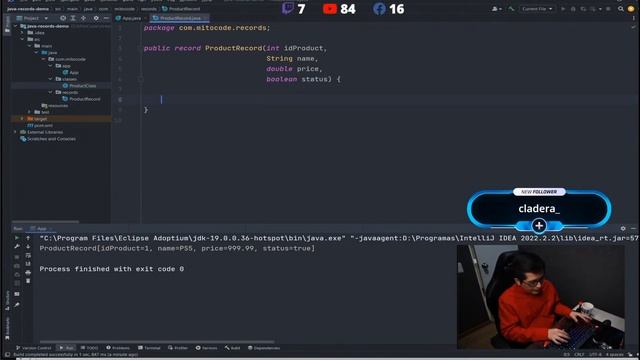640x360 pixels.
Task: Collapse the com.mitocode package node
Action: tap(43, 59)
